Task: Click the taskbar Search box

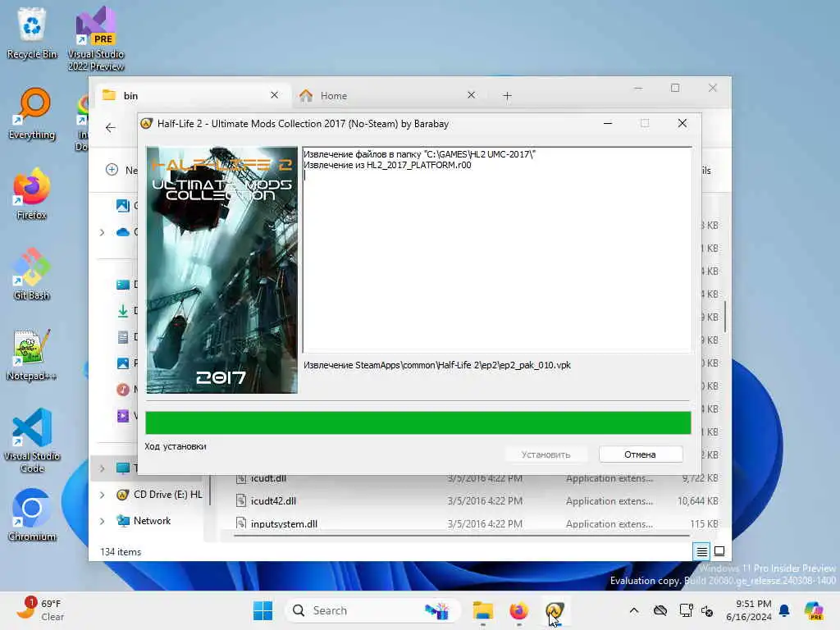Action: [373, 610]
